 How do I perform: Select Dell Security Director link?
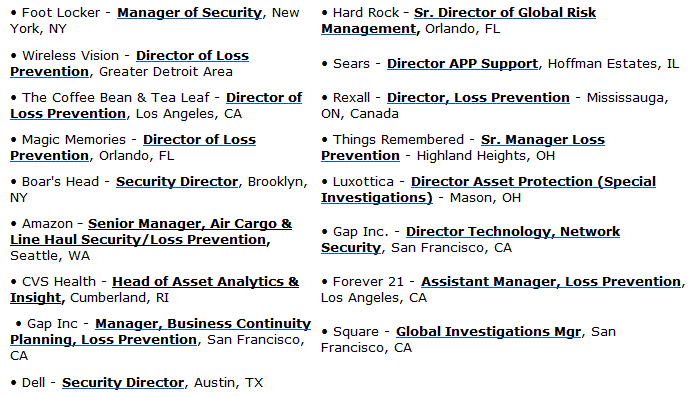tap(123, 382)
